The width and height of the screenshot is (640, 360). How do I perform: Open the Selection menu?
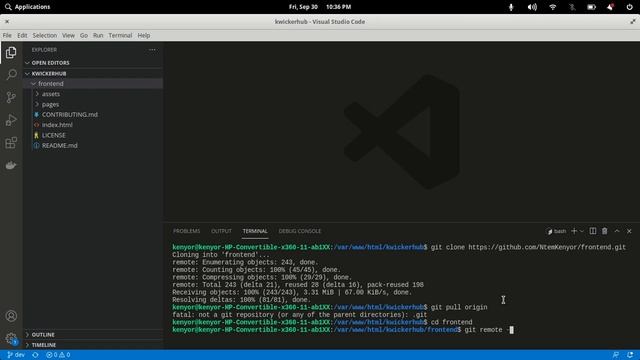[44, 36]
